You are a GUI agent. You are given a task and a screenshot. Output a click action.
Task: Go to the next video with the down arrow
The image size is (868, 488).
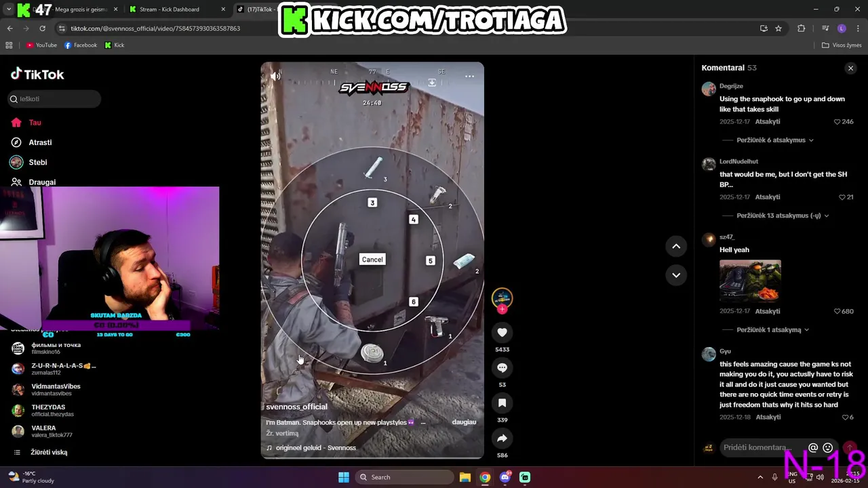click(x=676, y=274)
